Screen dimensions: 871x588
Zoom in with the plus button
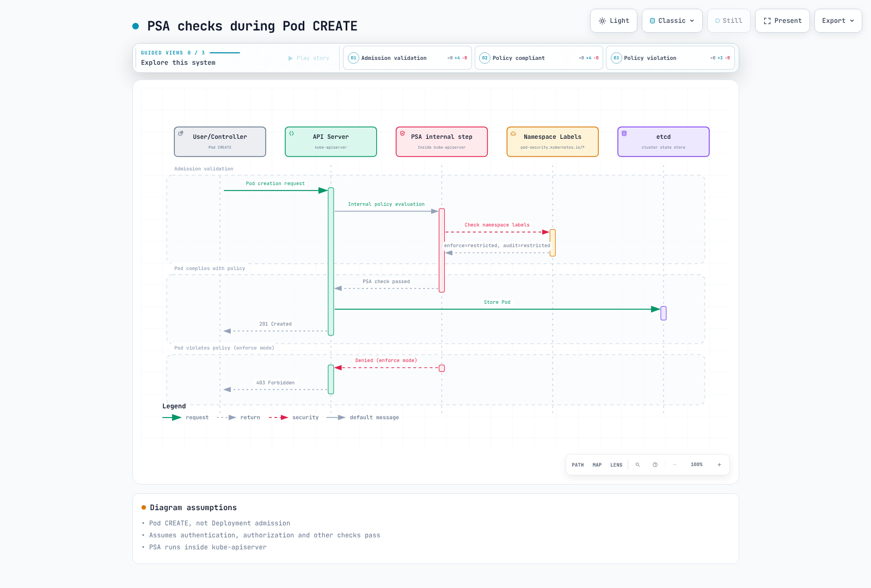pyautogui.click(x=719, y=465)
